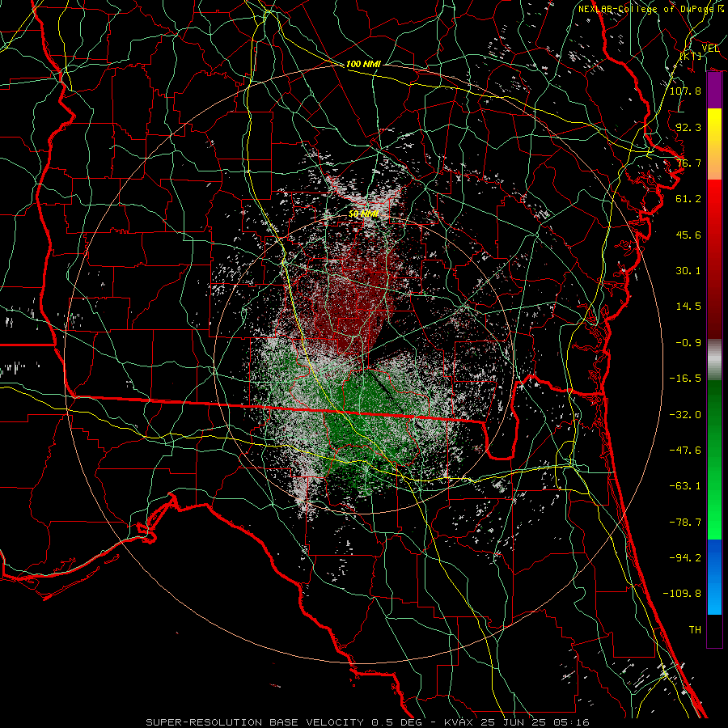Click the -94.2 velocity scale value
Screen dimensions: 728x728
[x=685, y=557]
